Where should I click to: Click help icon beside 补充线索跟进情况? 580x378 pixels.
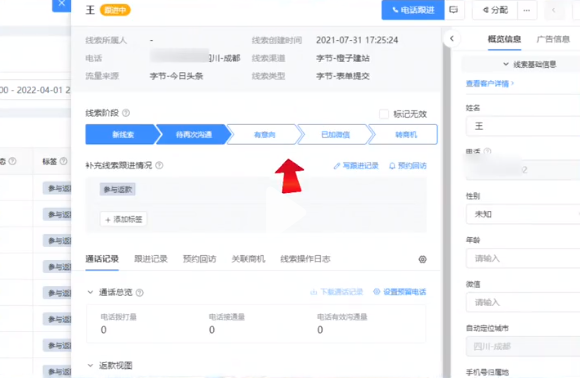[x=159, y=165]
